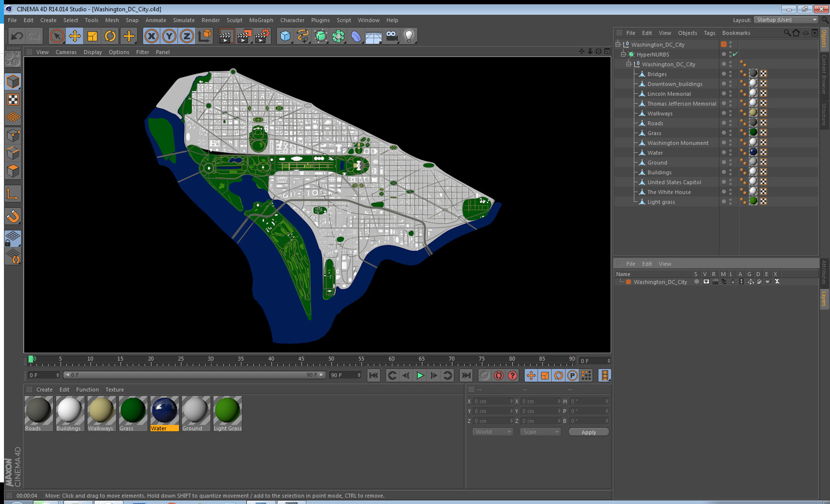The image size is (830, 504).
Task: Activate the Rotate tool in top toolbar
Action: [x=110, y=36]
